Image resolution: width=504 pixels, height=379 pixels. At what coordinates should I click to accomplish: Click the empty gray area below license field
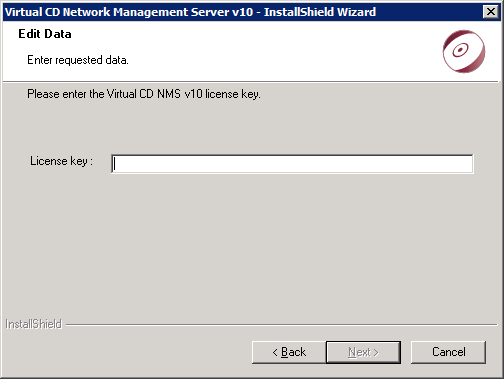(250, 243)
